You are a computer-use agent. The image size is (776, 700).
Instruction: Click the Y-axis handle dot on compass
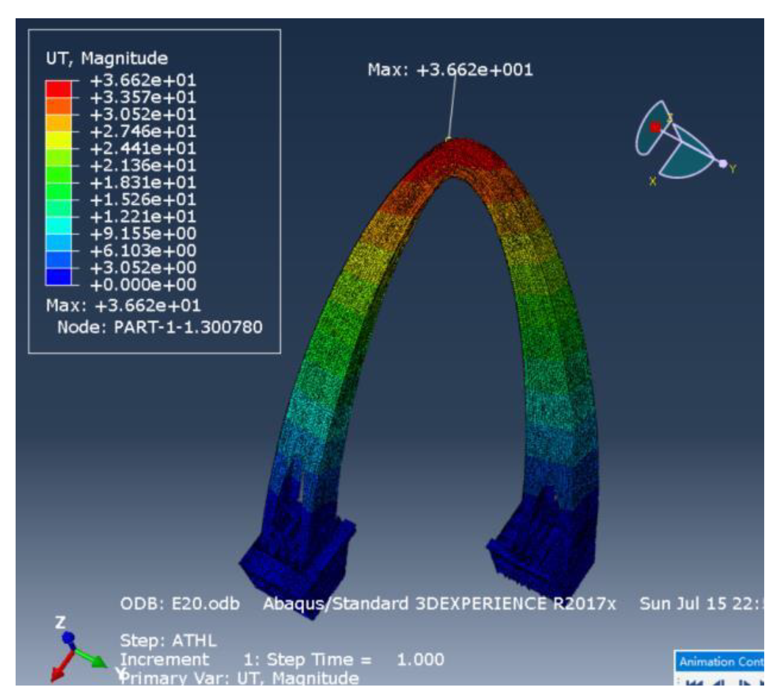[x=723, y=164]
